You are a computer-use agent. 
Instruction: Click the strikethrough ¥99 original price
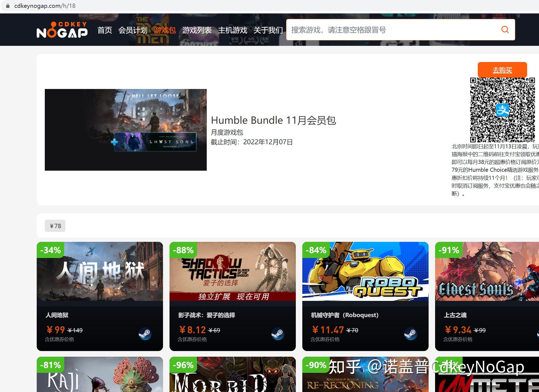click(x=480, y=330)
